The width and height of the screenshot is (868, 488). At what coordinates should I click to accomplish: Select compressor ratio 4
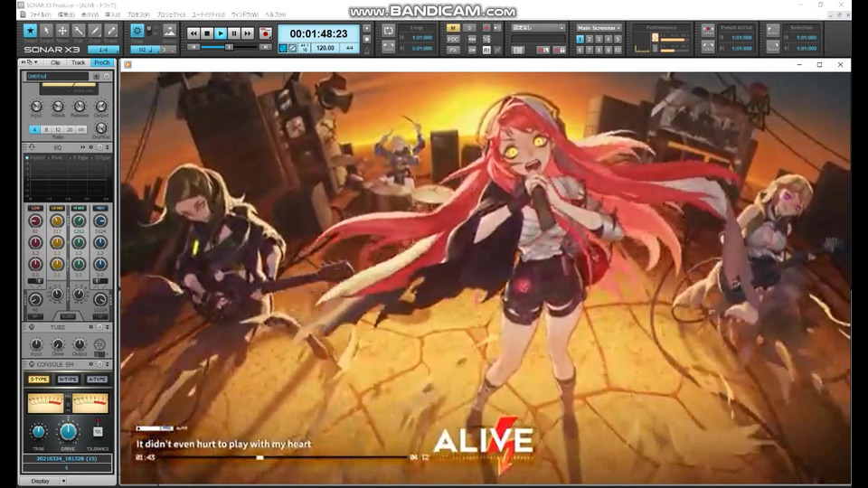pyautogui.click(x=34, y=129)
